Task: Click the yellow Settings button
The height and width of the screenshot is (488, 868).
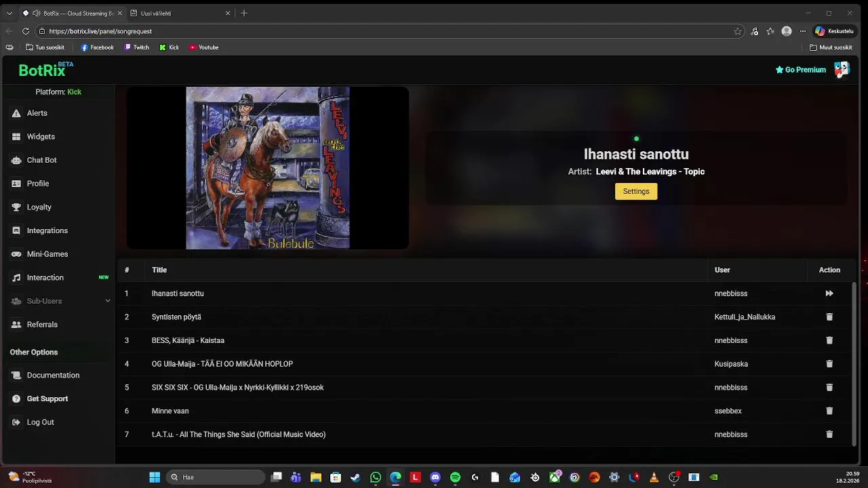Action: click(636, 191)
